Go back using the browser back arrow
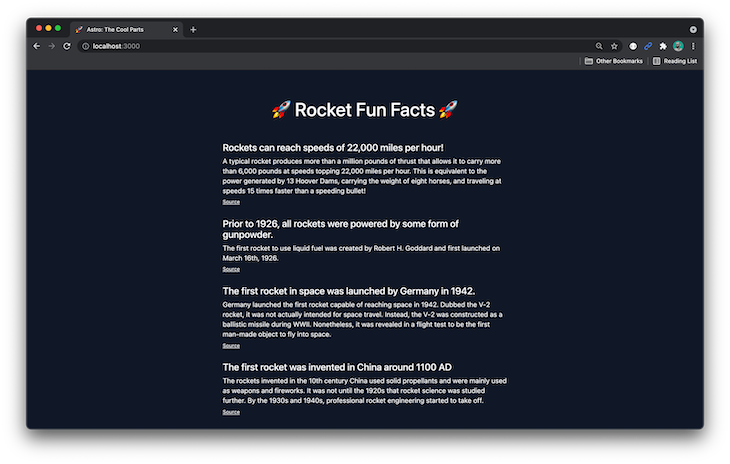Image resolution: width=730 pixels, height=464 pixels. (37, 46)
